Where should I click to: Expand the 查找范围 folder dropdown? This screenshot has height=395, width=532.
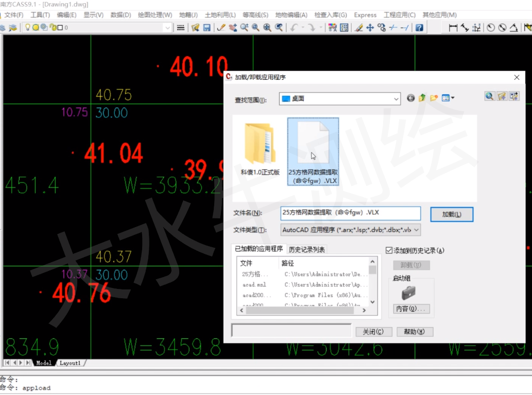[x=396, y=98]
